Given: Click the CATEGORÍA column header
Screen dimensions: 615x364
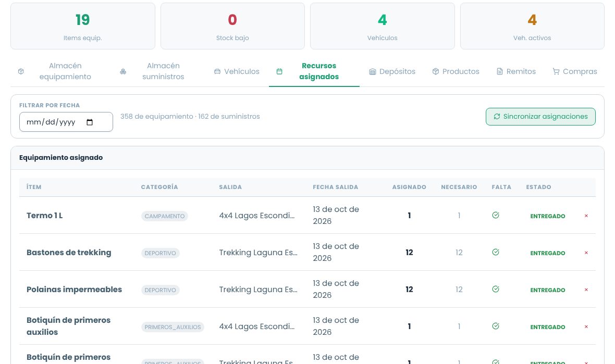Looking at the screenshot, I should click(x=159, y=187).
